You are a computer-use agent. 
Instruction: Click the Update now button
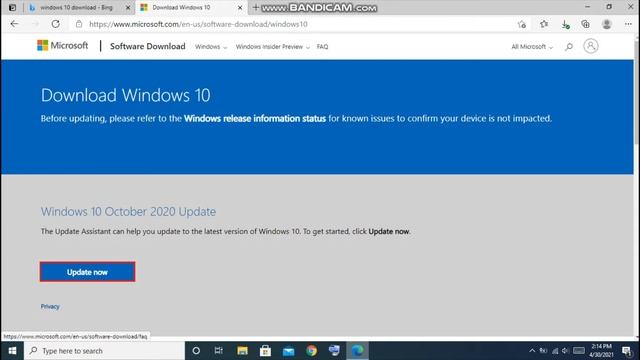coord(87,272)
